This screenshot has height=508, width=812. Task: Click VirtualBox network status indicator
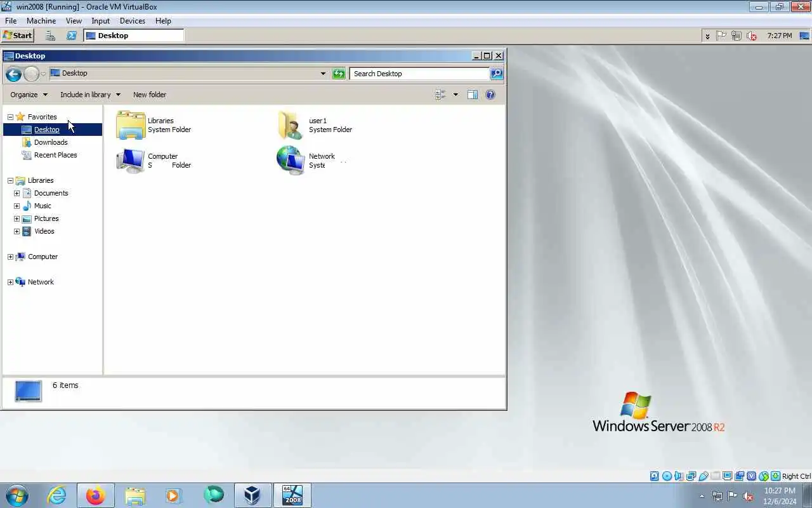click(691, 476)
